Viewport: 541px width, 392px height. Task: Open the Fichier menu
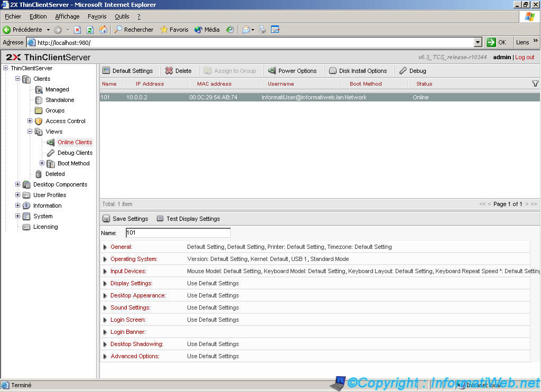click(13, 16)
